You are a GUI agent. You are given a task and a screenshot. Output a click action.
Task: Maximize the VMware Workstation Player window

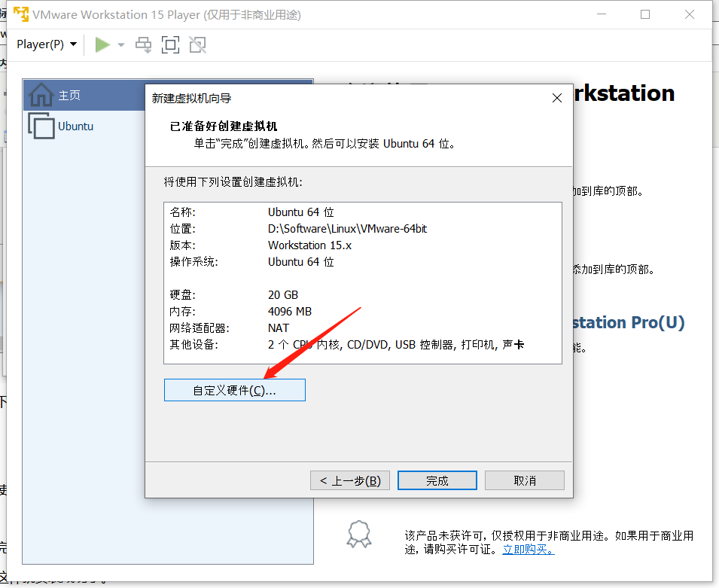click(x=645, y=14)
